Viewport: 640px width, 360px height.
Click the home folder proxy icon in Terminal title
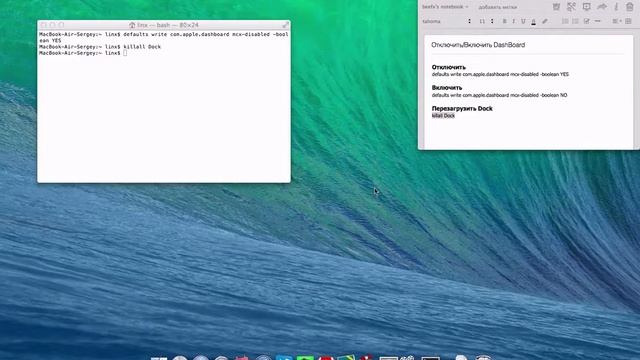point(132,25)
